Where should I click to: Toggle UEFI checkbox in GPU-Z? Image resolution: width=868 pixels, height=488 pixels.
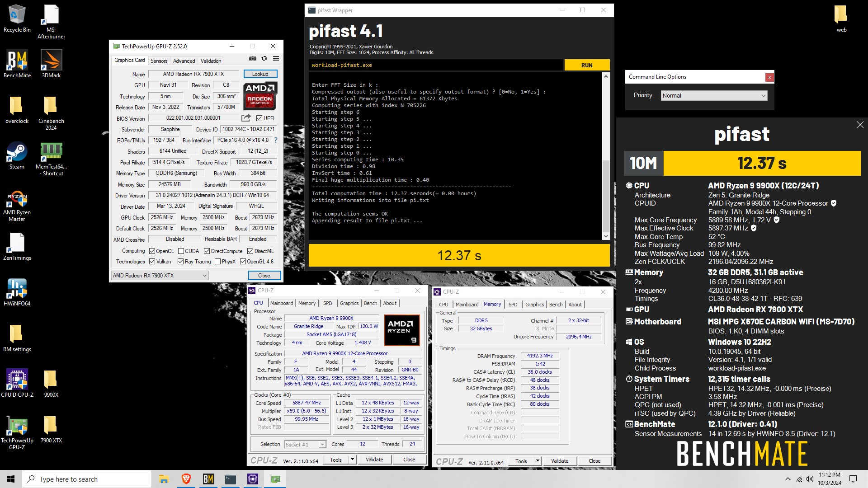[x=259, y=118]
